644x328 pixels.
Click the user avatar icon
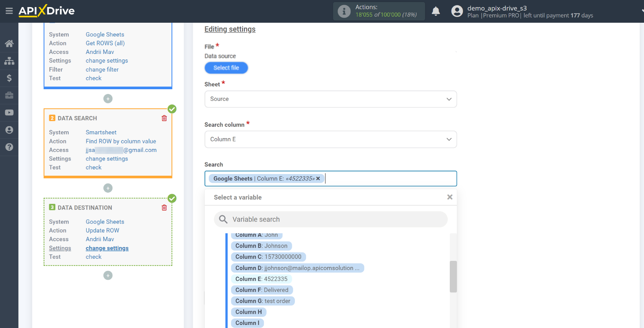click(457, 11)
